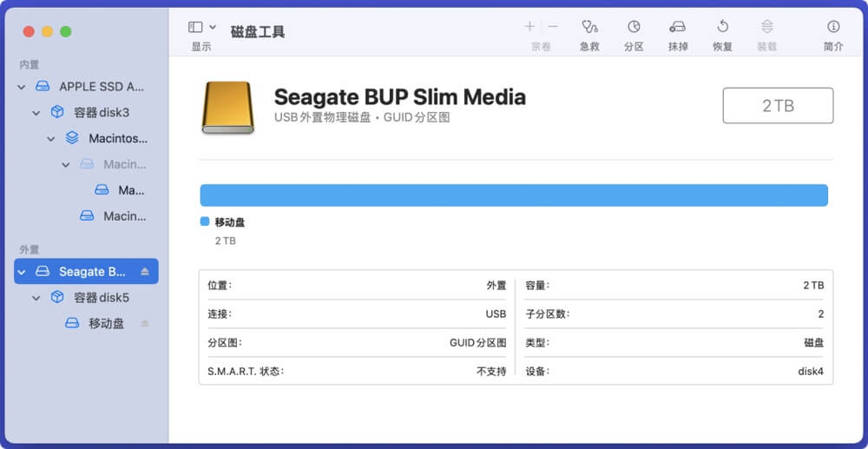This screenshot has width=868, height=449.
Task: Collapse the Macintos... volume group
Action: 51,139
